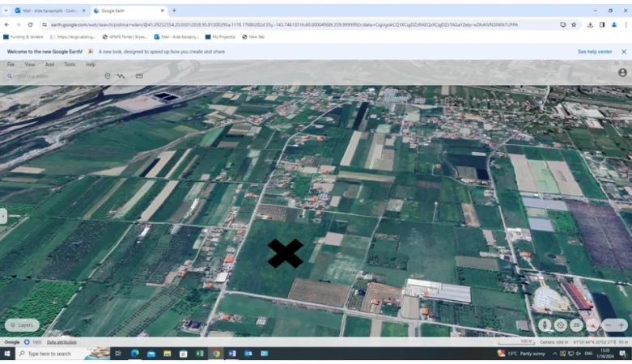
Task: Activate the measure distance ruler tool
Action: tap(139, 76)
